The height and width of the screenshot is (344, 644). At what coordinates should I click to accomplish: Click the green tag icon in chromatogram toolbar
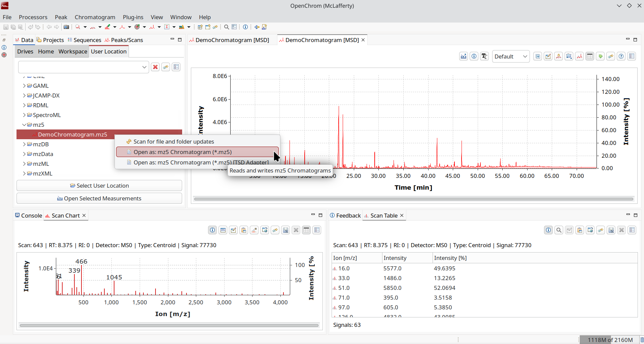tap(600, 56)
